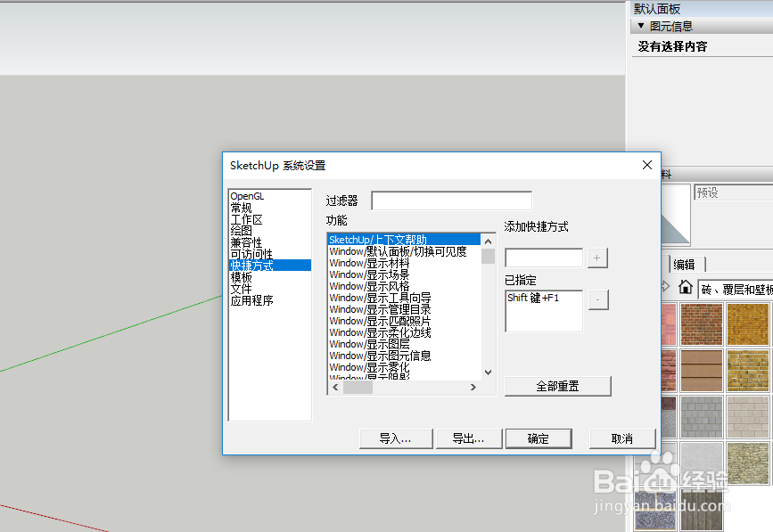Click 导入... import button

pyautogui.click(x=396, y=438)
